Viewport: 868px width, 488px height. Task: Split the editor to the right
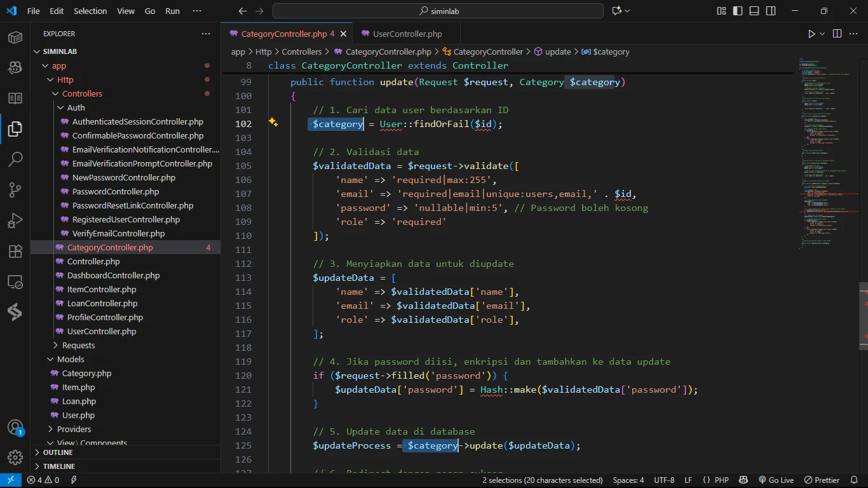tap(837, 34)
